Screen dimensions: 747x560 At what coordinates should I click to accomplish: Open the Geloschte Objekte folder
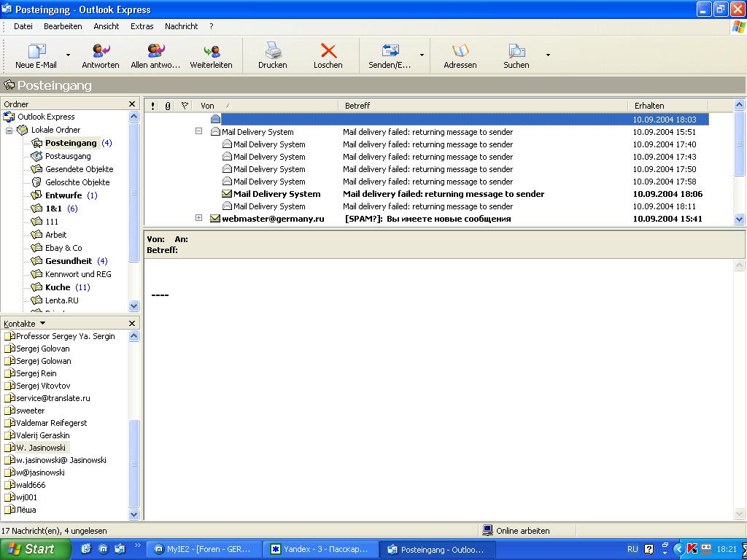pos(71,182)
